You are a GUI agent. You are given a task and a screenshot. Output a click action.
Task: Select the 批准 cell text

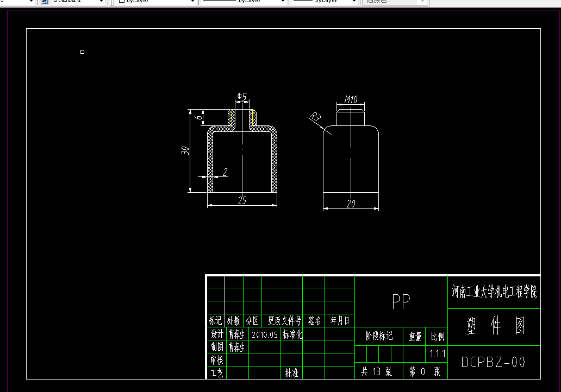pyautogui.click(x=291, y=373)
